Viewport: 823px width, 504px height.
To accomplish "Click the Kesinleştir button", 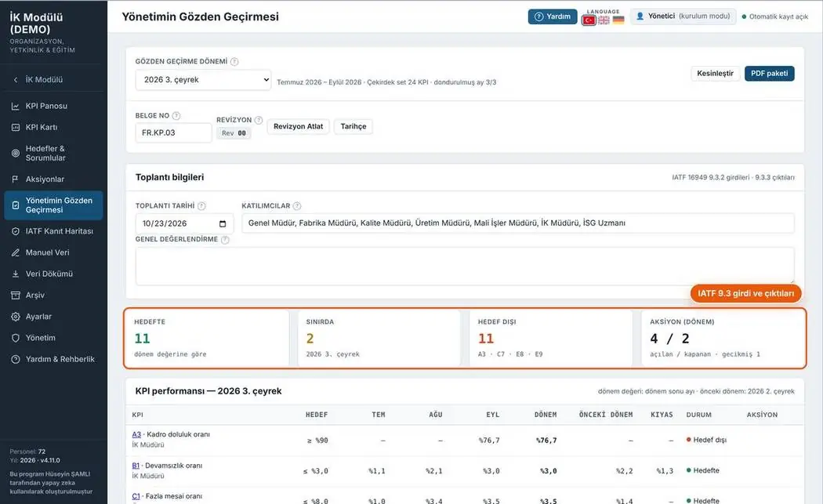I will tap(715, 74).
